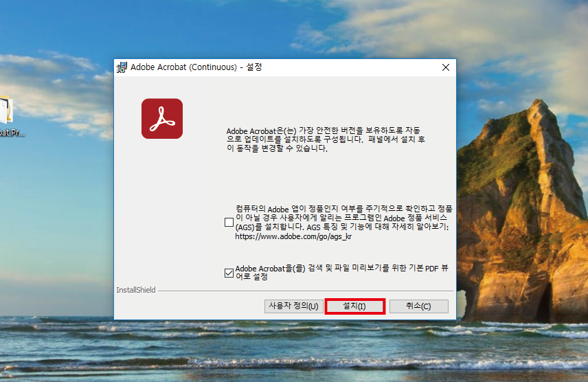Viewport: 588px width, 382px height.
Task: Click the 설치(I) install button
Action: 354,306
